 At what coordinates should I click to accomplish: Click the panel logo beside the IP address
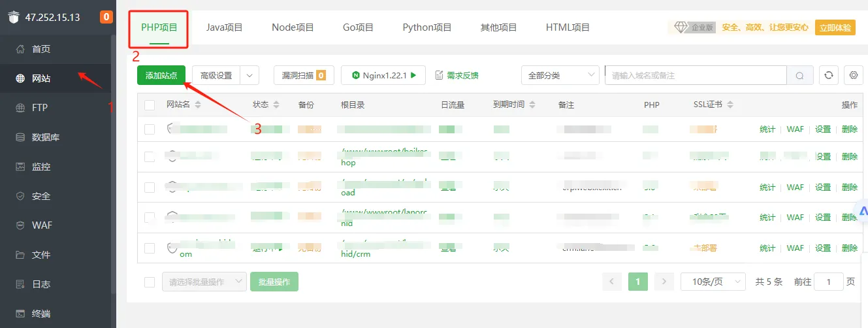(x=14, y=18)
